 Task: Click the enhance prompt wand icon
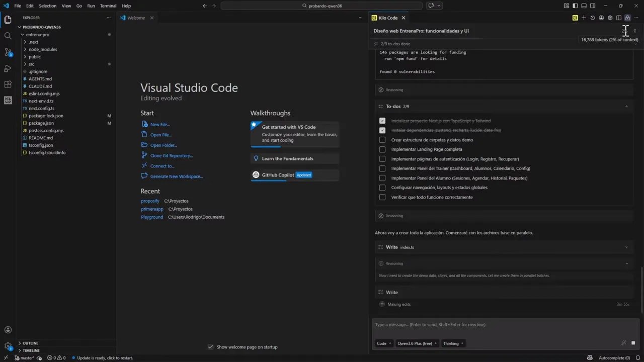623,343
